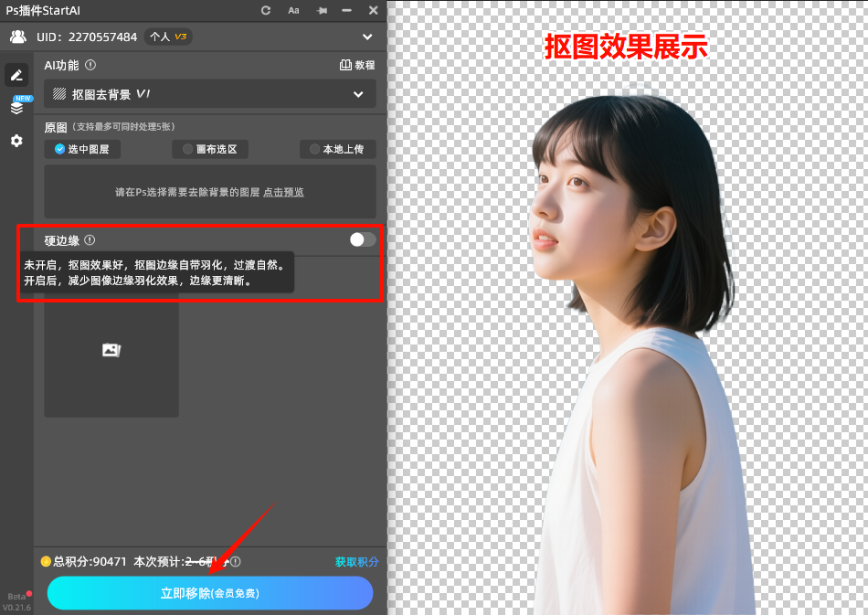Expand the UID account chevron
Image resolution: width=868 pixels, height=615 pixels.
[x=367, y=37]
